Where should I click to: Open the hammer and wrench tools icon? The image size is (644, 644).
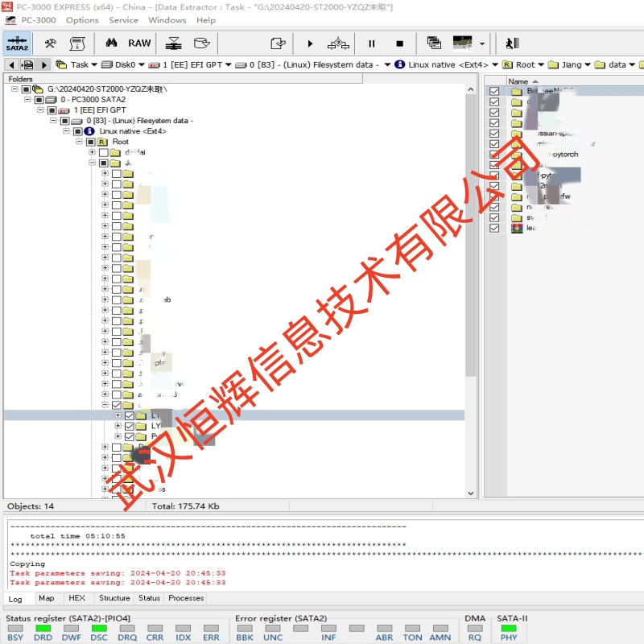click(x=50, y=43)
